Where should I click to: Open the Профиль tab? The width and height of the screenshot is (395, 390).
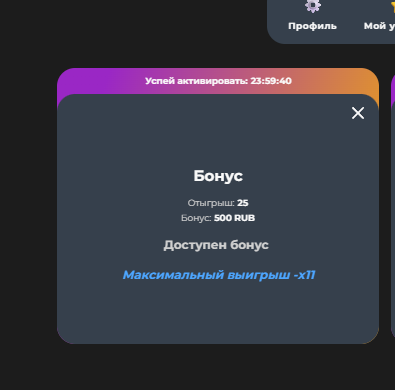click(x=312, y=26)
